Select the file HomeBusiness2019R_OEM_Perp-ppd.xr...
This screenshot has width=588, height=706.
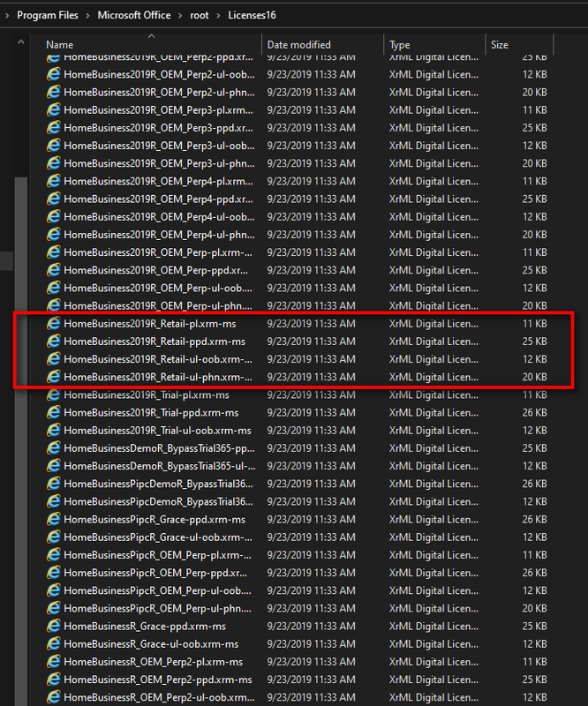point(155,270)
